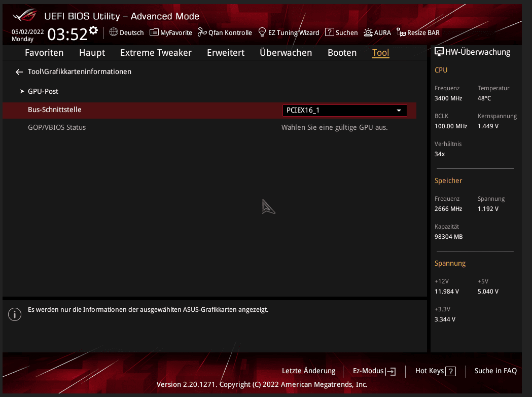Switch to the Haupt tab
Viewport: 532px width, 397px height.
pos(92,53)
